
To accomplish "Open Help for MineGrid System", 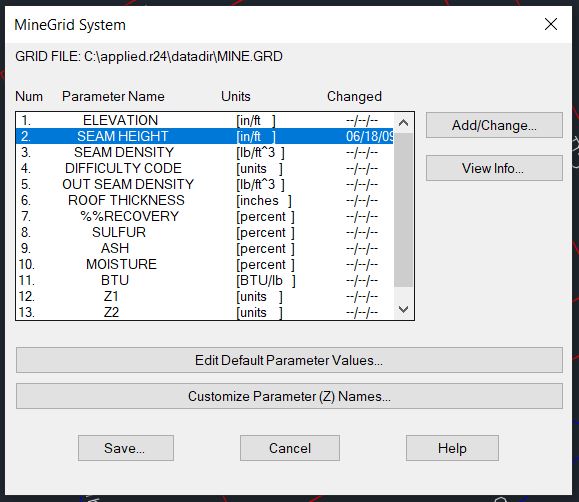I will click(452, 448).
